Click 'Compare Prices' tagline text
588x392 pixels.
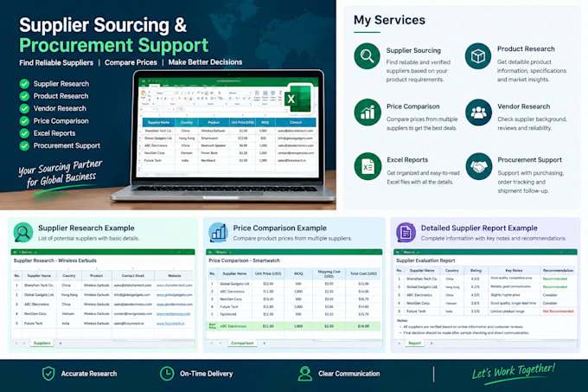(x=131, y=62)
